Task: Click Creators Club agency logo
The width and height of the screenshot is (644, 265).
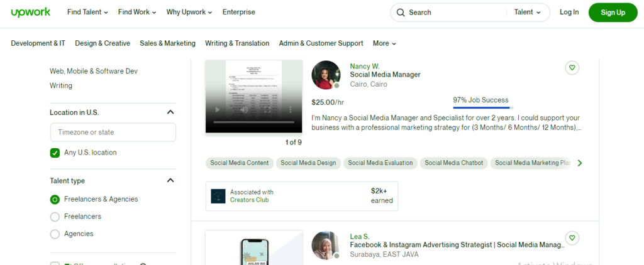Action: [218, 196]
